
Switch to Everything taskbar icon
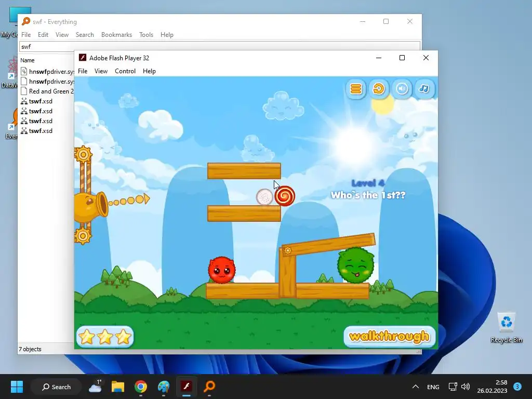point(209,387)
